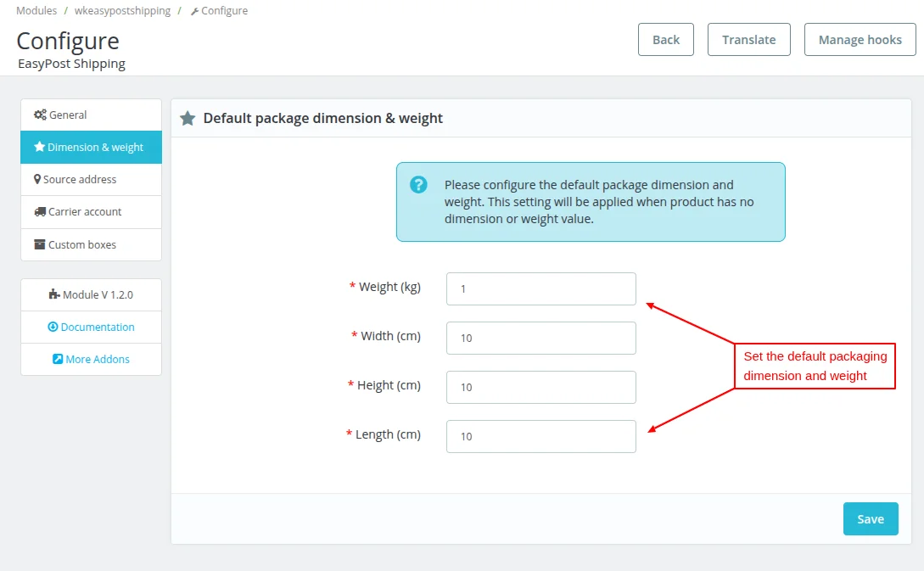Click the Carrier account truck icon
Image resolution: width=924 pixels, height=571 pixels.
click(x=40, y=212)
